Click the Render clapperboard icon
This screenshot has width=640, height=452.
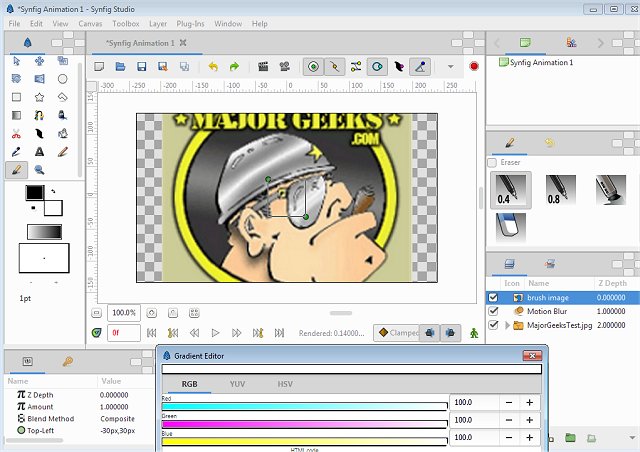(x=263, y=67)
